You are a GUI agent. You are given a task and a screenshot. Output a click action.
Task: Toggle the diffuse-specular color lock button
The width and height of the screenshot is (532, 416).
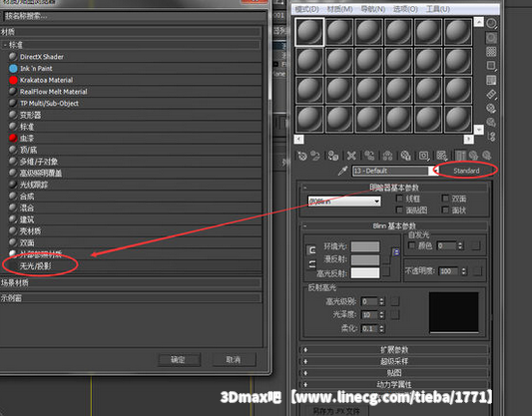coord(311,264)
